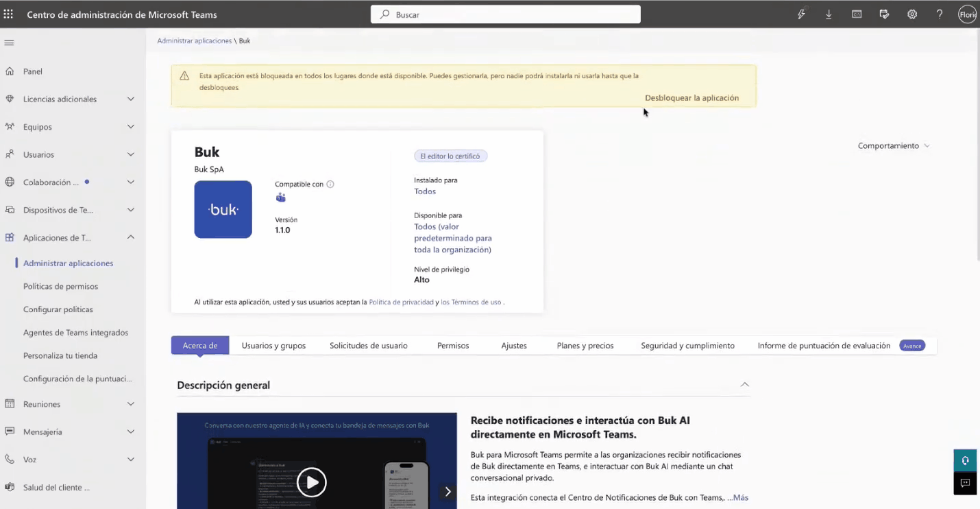Collapse the Descripción general section

coord(745,385)
